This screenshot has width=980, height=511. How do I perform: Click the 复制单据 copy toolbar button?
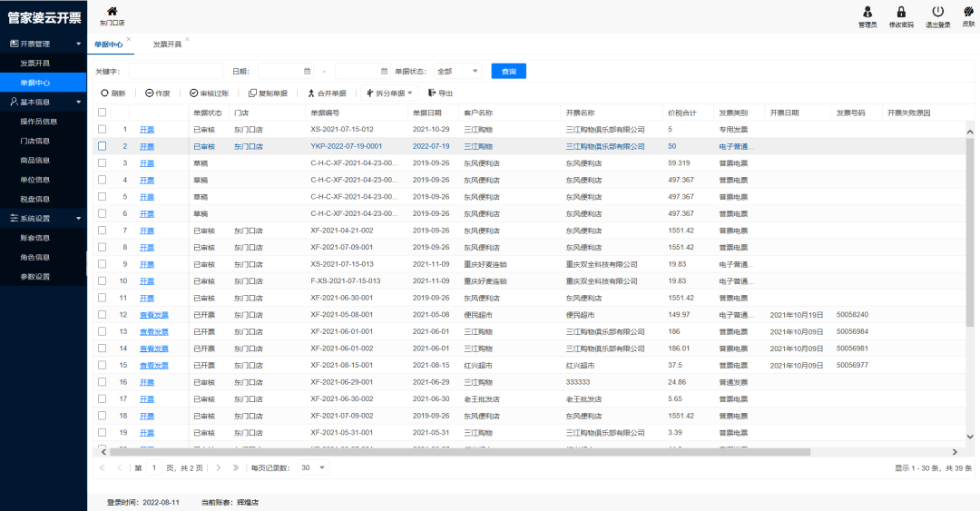268,93
